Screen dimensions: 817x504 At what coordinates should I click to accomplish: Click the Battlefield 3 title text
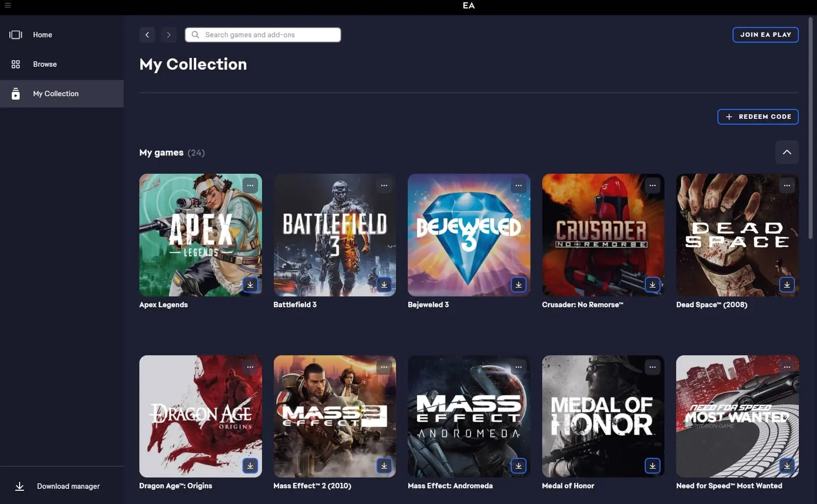[295, 305]
